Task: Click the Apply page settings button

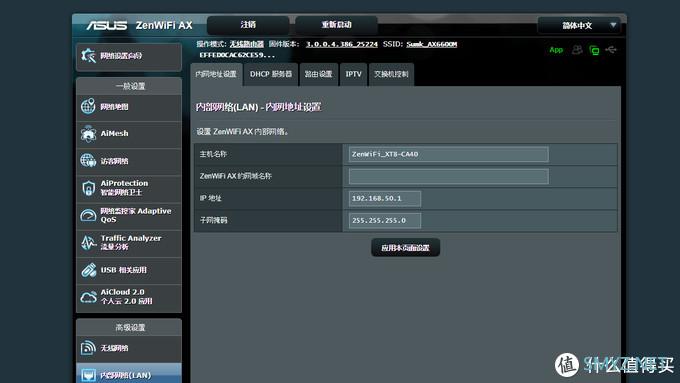Action: [x=405, y=248]
